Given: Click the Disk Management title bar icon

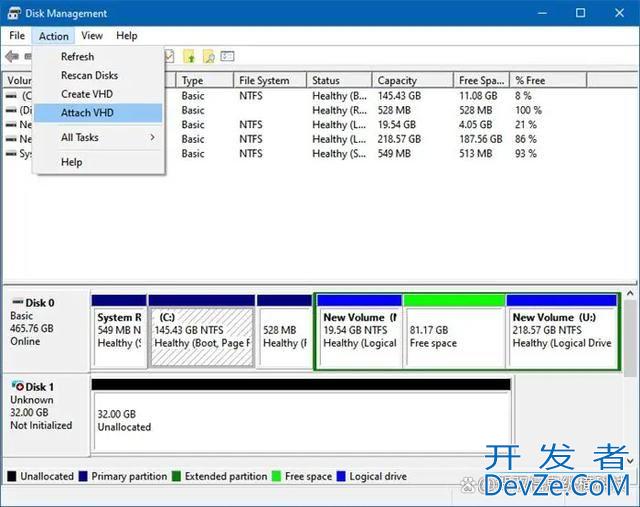Looking at the screenshot, I should pos(14,13).
